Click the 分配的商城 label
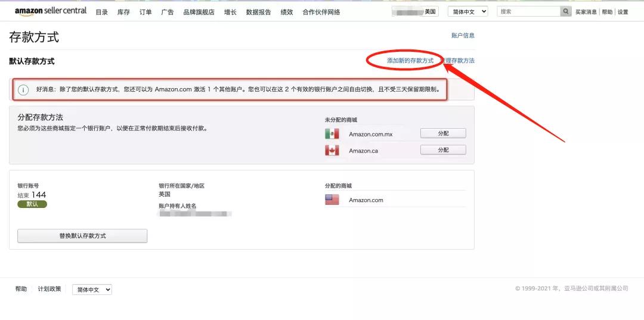 click(338, 186)
